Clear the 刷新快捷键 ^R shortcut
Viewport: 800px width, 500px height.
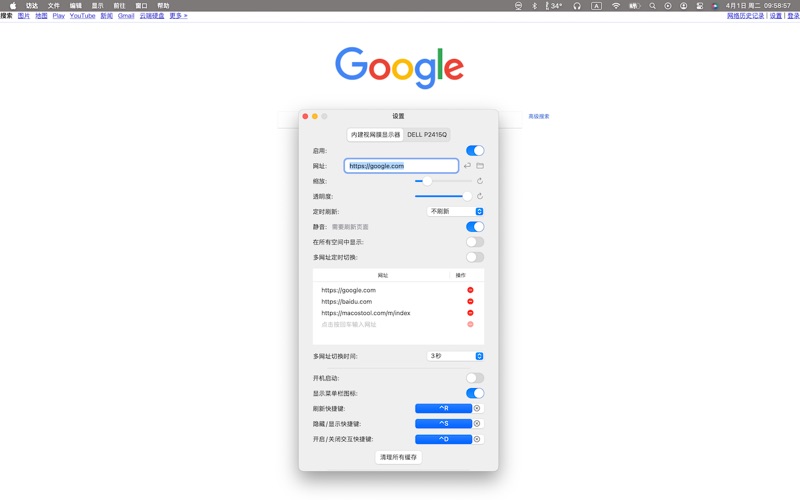(x=477, y=408)
